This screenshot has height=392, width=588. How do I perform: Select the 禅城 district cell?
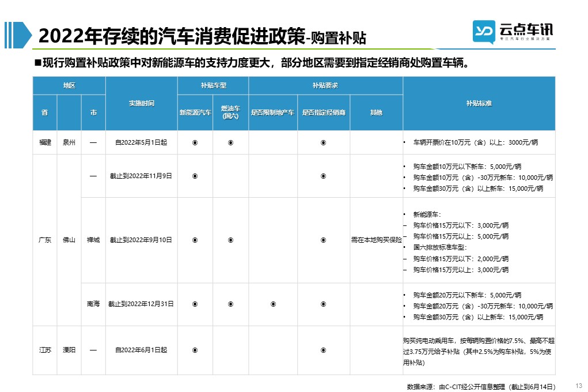point(93,240)
